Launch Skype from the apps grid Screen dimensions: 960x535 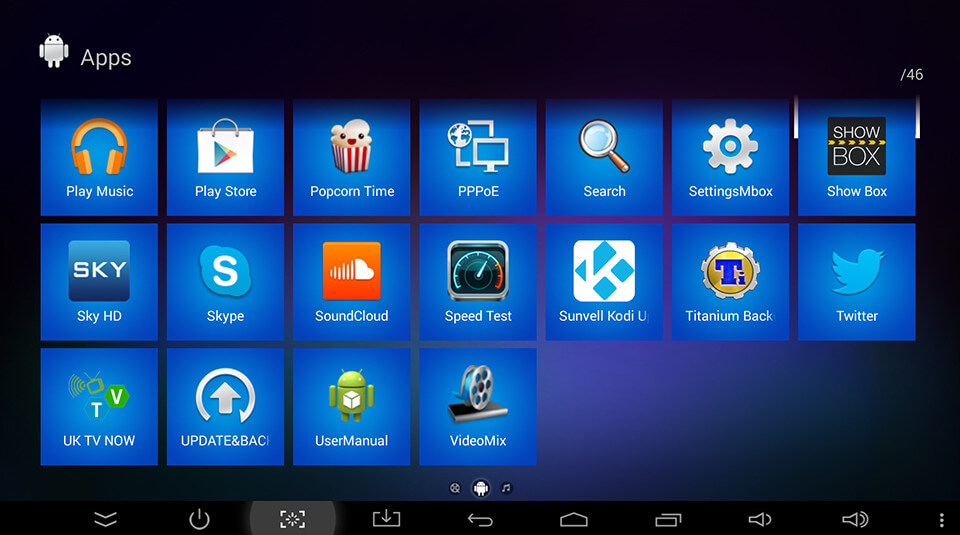pos(225,282)
